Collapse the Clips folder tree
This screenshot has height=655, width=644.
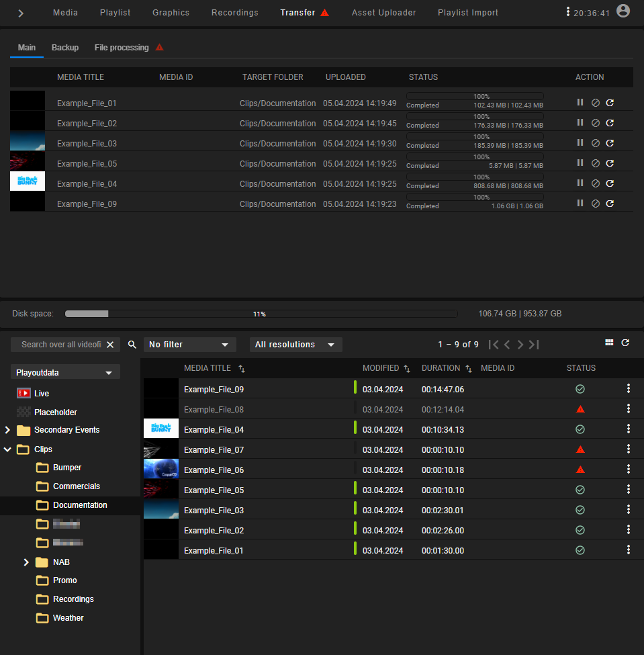tap(7, 449)
